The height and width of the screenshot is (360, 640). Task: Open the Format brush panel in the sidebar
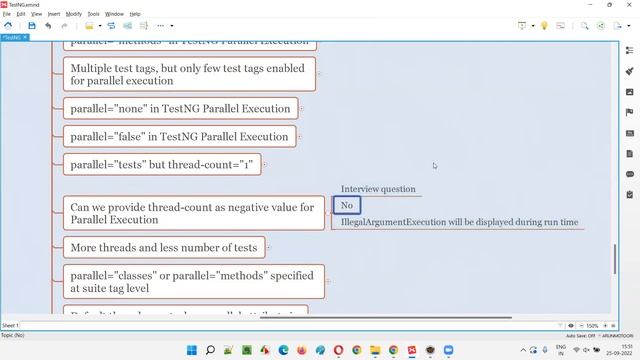[x=629, y=71]
